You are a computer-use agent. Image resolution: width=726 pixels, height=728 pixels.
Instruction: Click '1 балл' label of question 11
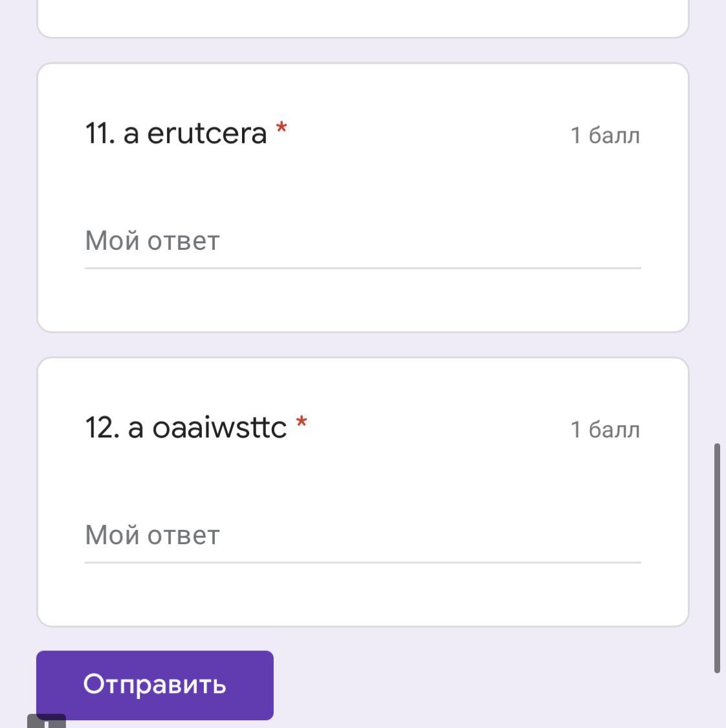click(x=604, y=135)
